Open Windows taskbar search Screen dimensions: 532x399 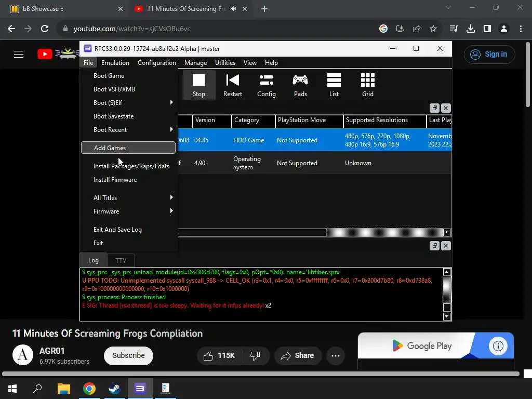tap(37, 389)
